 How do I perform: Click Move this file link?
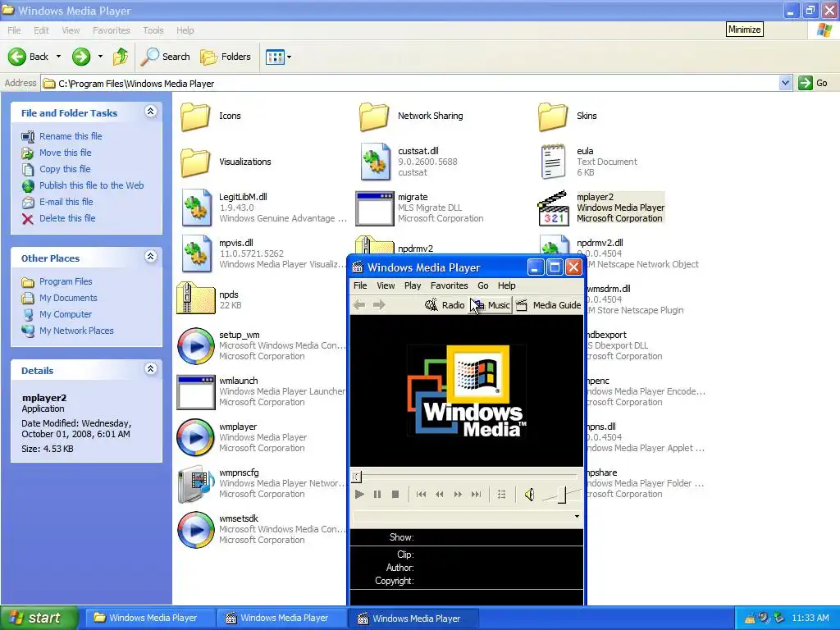click(66, 153)
